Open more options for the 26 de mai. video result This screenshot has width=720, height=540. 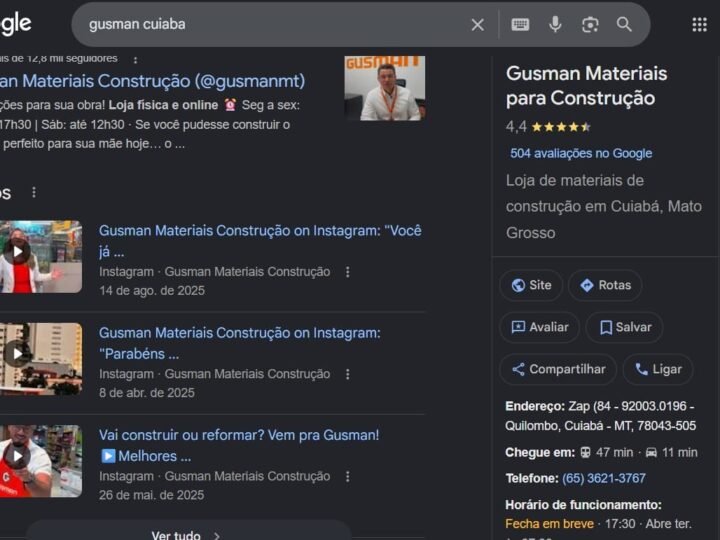pyautogui.click(x=348, y=477)
